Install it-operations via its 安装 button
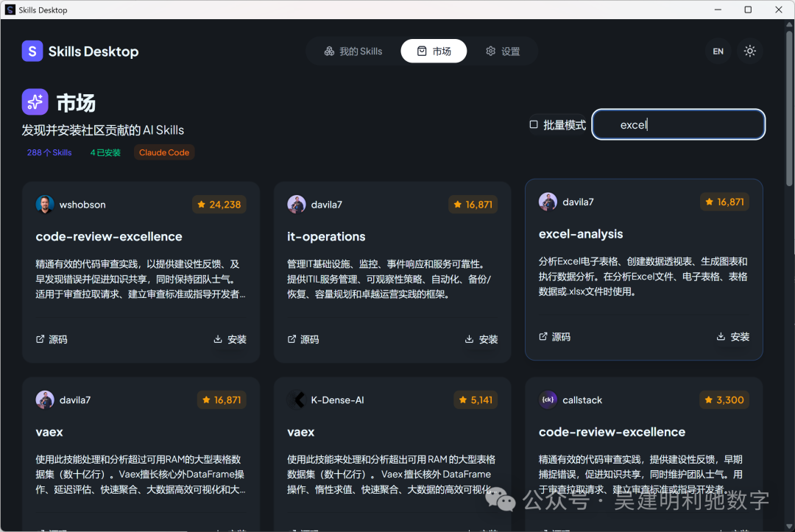 click(481, 339)
